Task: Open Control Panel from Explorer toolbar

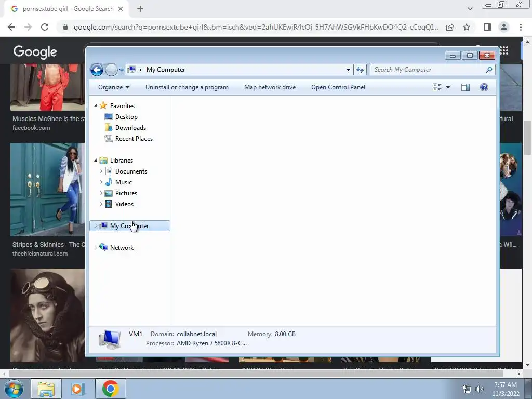Action: pyautogui.click(x=338, y=87)
